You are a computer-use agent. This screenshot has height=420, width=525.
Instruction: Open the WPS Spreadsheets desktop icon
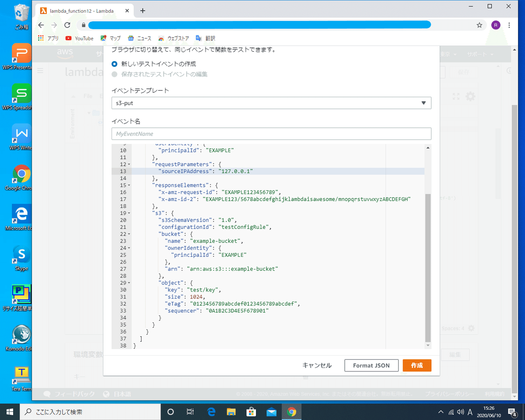click(21, 97)
